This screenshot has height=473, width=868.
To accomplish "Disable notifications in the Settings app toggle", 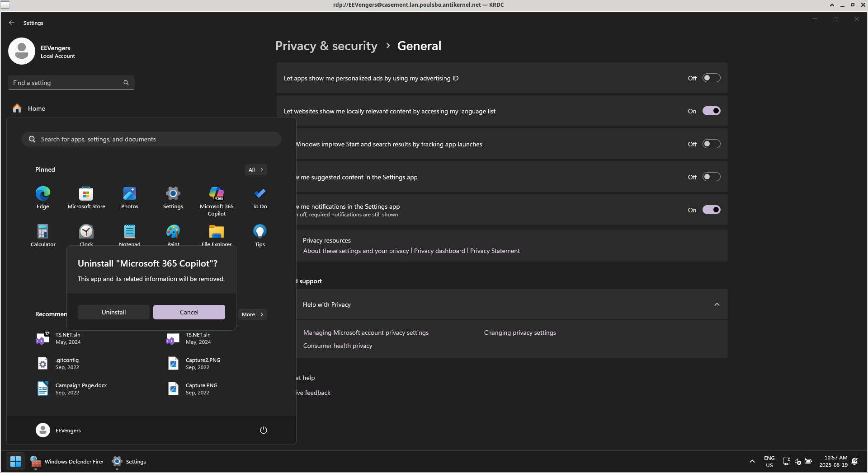I will pyautogui.click(x=711, y=210).
